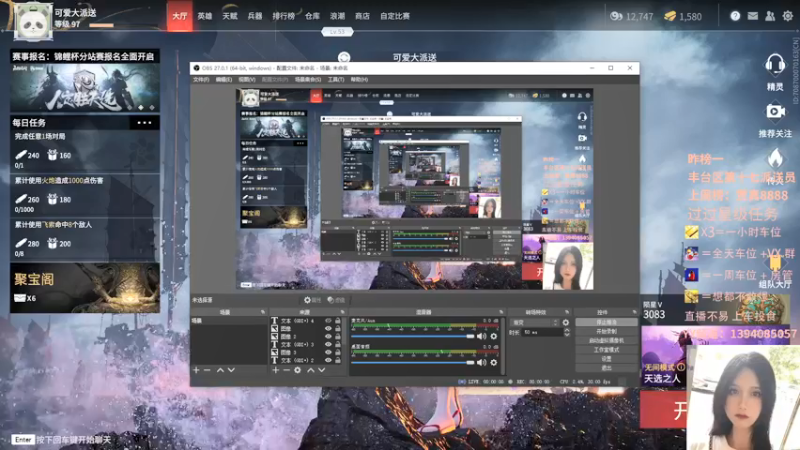Toggle visibility of 图像 3 source
The width and height of the screenshot is (800, 450).
click(x=328, y=353)
